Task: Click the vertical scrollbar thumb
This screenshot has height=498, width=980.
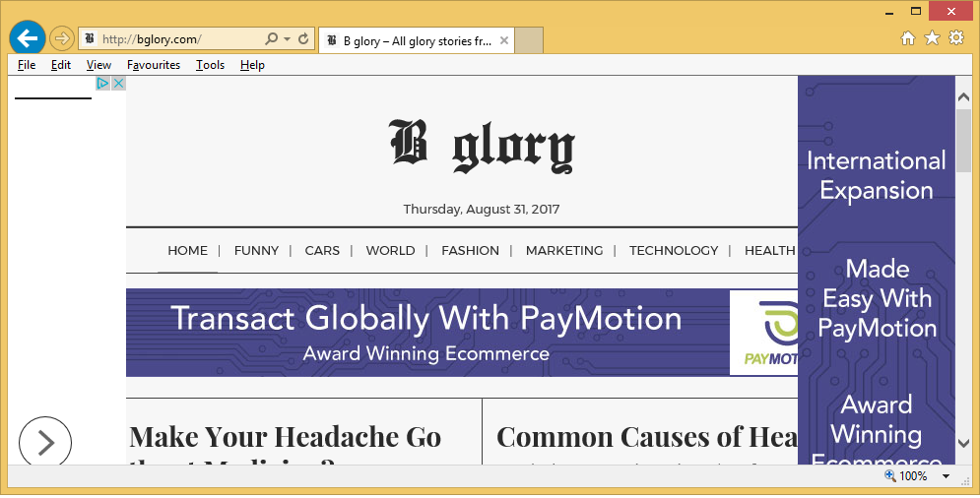Action: coord(963,140)
